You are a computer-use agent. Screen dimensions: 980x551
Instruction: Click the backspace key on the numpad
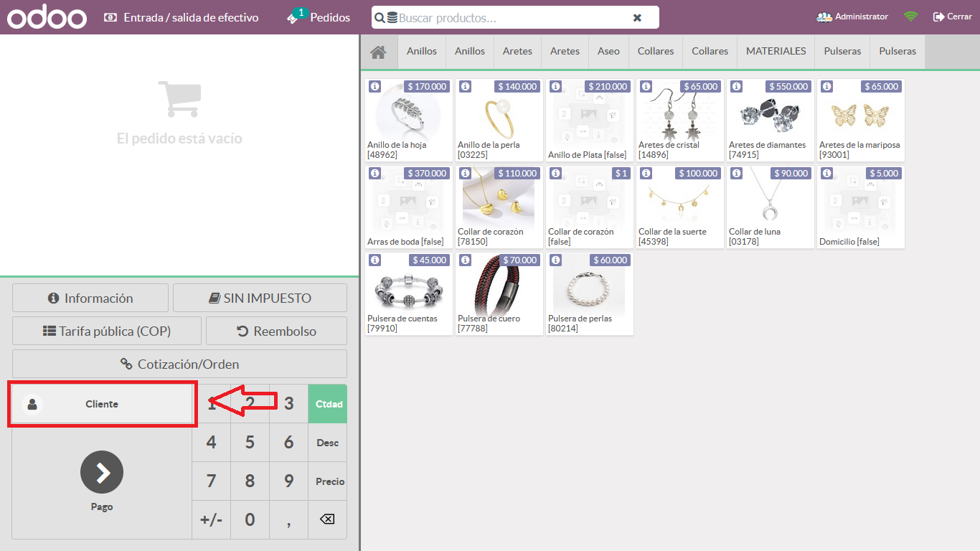326,519
